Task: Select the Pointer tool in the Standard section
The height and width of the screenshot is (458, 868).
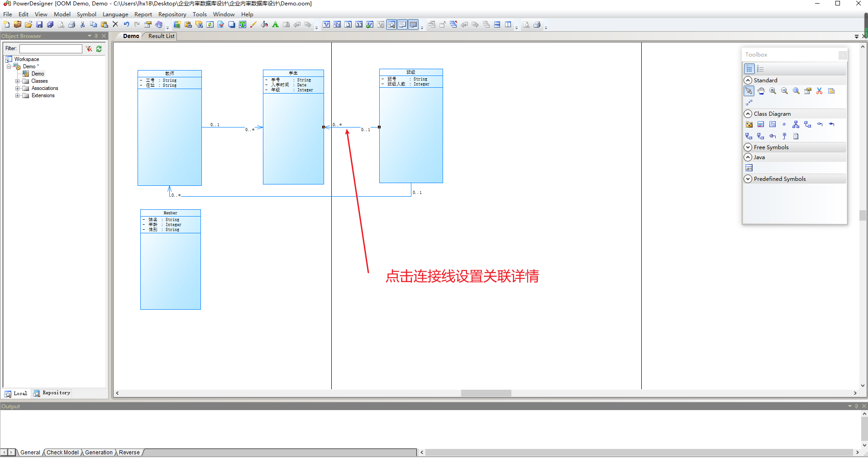Action: pyautogui.click(x=749, y=91)
